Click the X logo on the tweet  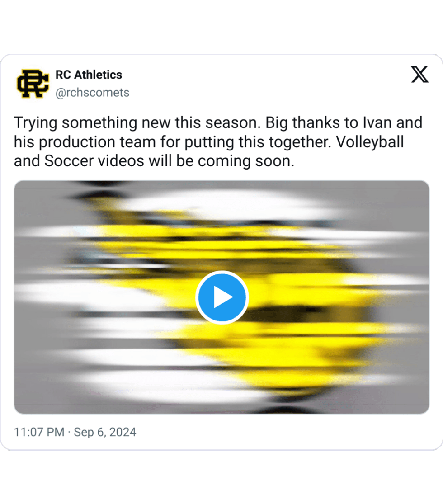click(x=419, y=75)
